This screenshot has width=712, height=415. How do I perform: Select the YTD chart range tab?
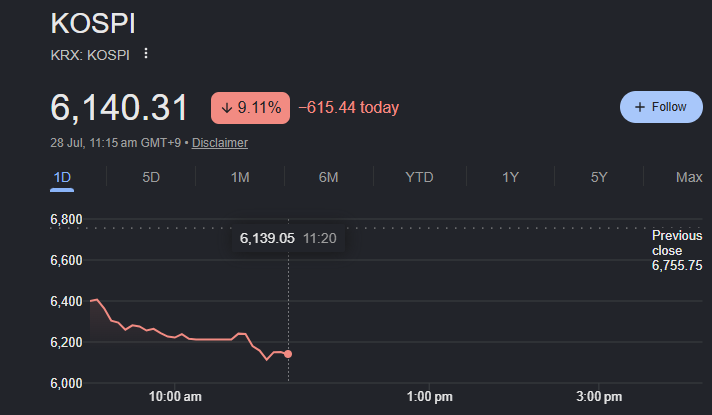click(419, 177)
